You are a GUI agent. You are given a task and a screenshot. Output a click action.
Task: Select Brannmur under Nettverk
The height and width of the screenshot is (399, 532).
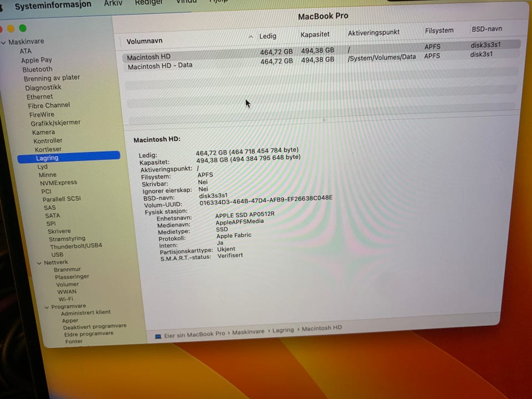(67, 269)
